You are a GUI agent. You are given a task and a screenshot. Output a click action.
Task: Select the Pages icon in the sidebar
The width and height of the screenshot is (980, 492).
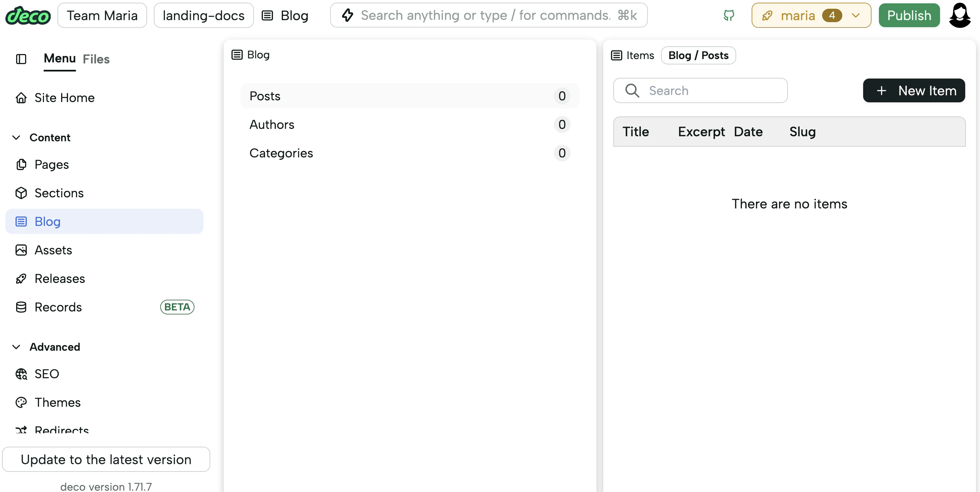tap(21, 164)
